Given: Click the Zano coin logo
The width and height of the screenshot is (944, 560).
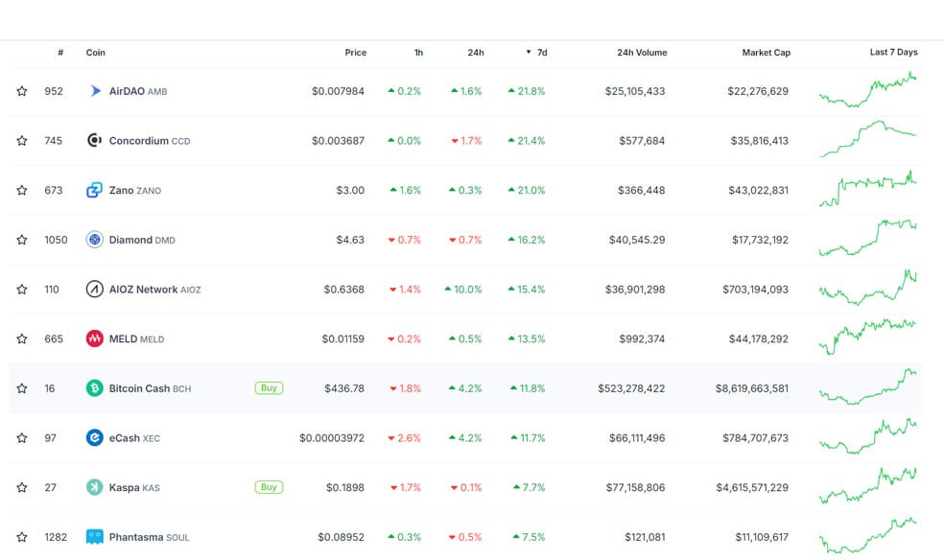Looking at the screenshot, I should (x=95, y=190).
